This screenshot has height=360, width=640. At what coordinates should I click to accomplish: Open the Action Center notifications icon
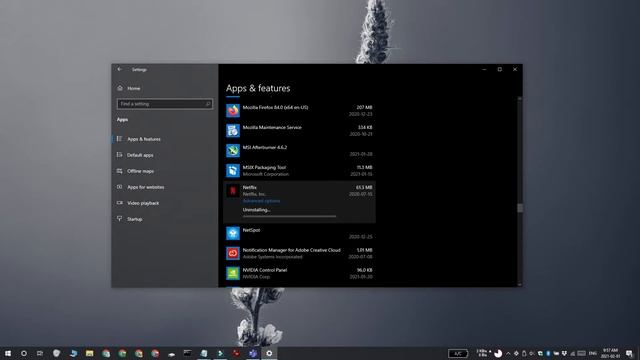[629, 353]
